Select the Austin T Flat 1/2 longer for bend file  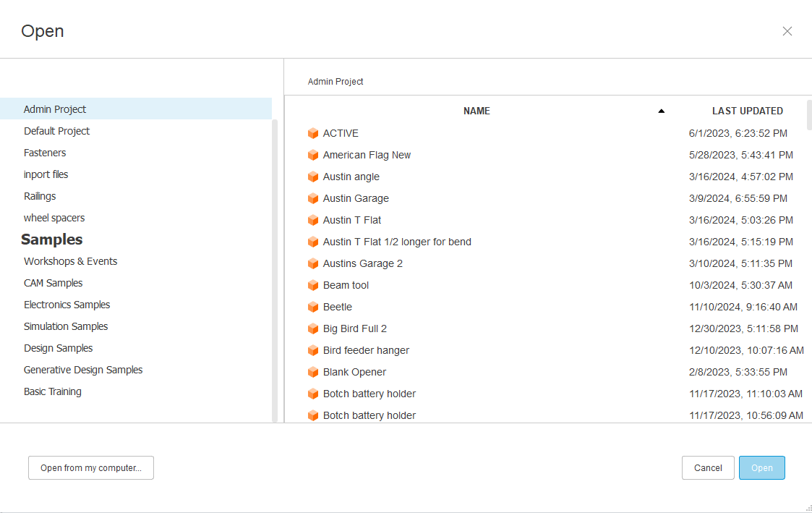point(397,242)
